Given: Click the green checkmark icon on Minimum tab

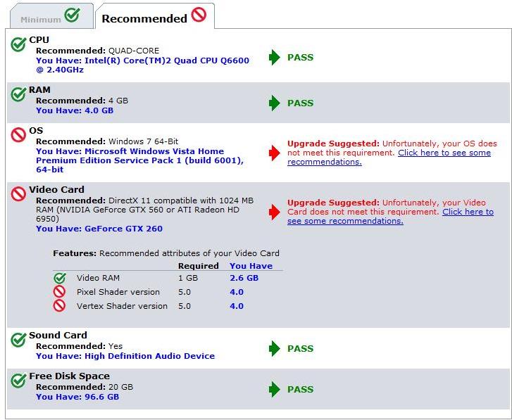Looking at the screenshot, I should tap(72, 14).
